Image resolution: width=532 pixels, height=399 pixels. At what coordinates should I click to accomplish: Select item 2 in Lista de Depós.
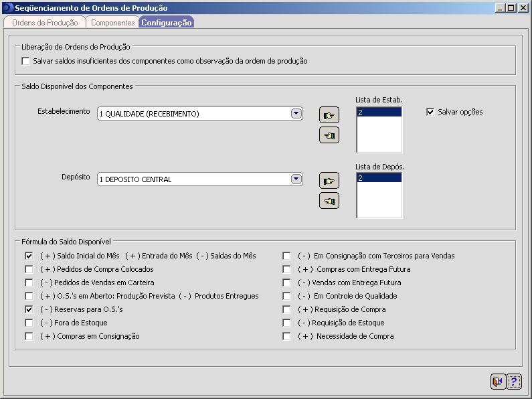coord(379,178)
